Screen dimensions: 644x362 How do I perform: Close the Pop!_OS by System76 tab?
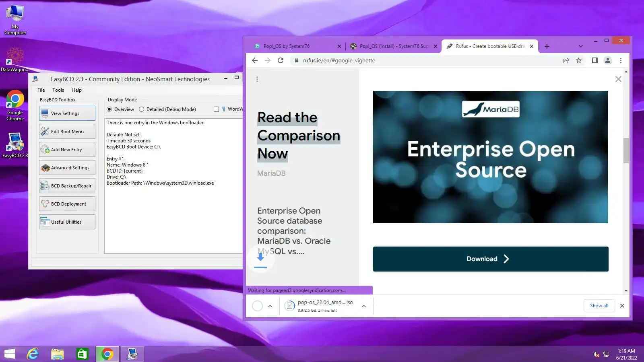coord(339,46)
